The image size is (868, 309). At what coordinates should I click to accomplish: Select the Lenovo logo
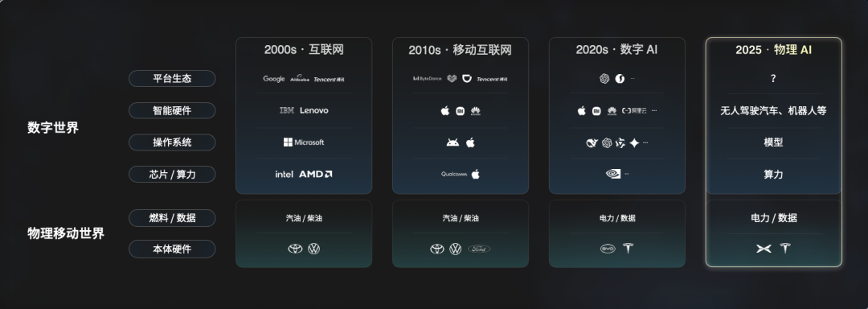coord(314,110)
